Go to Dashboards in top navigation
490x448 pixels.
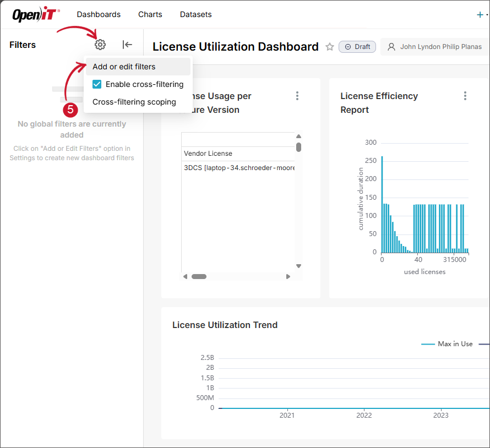tap(99, 14)
